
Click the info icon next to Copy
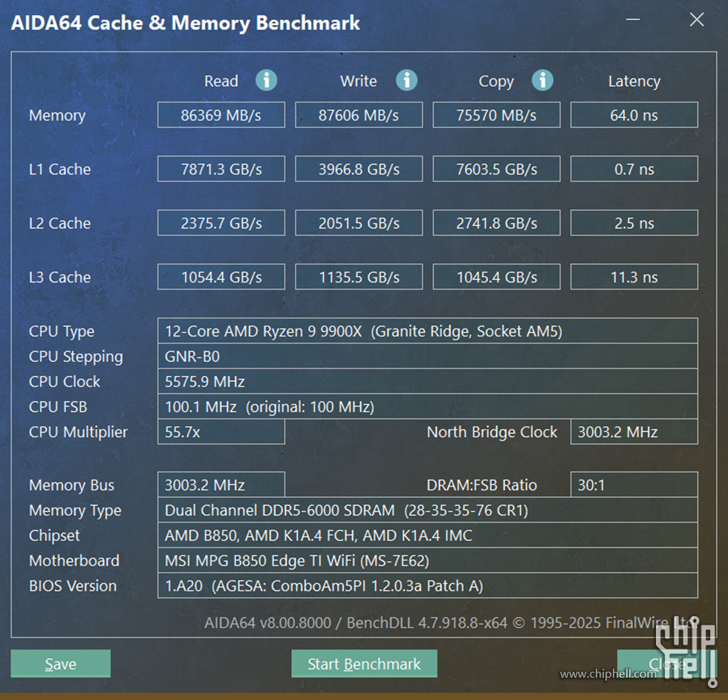(x=542, y=80)
